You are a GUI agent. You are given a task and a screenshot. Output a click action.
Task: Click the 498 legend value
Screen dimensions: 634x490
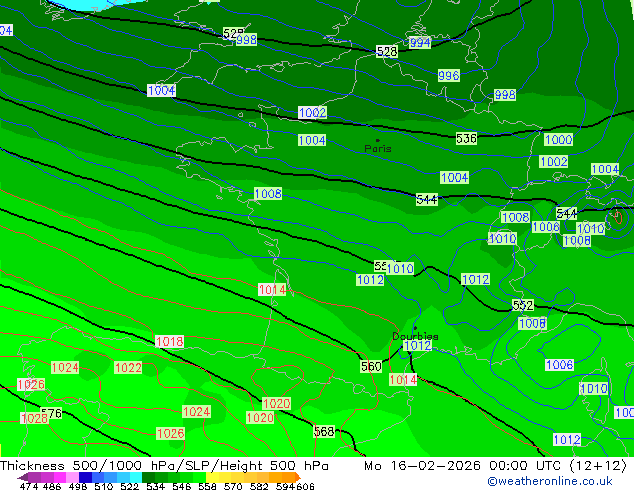[78, 486]
